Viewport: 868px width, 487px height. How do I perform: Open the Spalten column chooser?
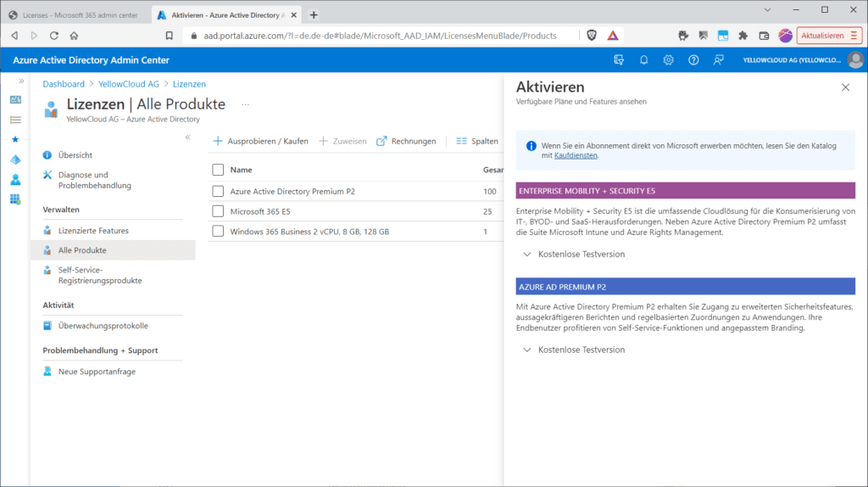(x=477, y=142)
